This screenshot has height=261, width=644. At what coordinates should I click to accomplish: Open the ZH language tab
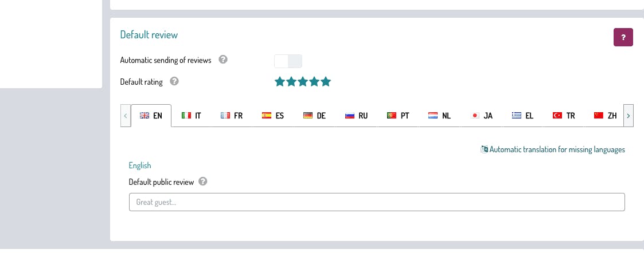tap(606, 116)
